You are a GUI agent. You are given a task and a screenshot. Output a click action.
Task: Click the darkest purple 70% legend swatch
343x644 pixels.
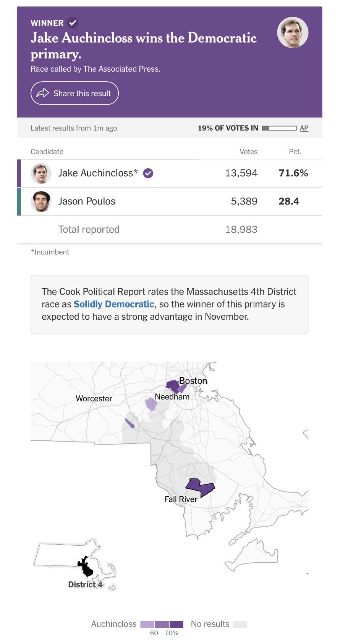176,625
